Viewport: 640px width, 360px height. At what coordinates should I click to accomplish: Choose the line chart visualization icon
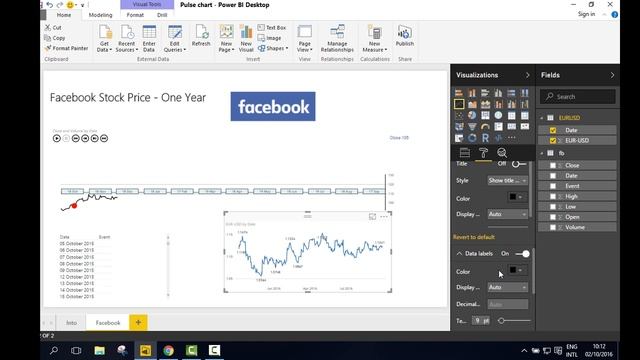tap(459, 104)
